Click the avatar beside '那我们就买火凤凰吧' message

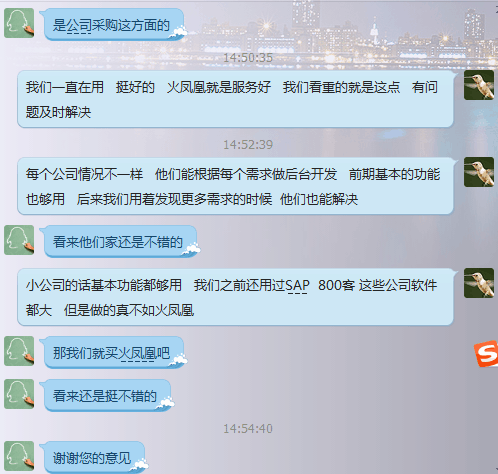tap(19, 351)
